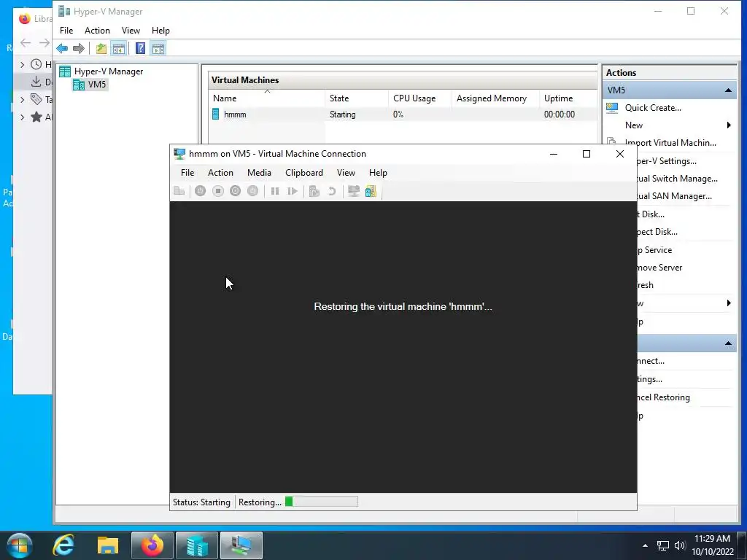Select Hyper-V Manager root tree node

(108, 71)
